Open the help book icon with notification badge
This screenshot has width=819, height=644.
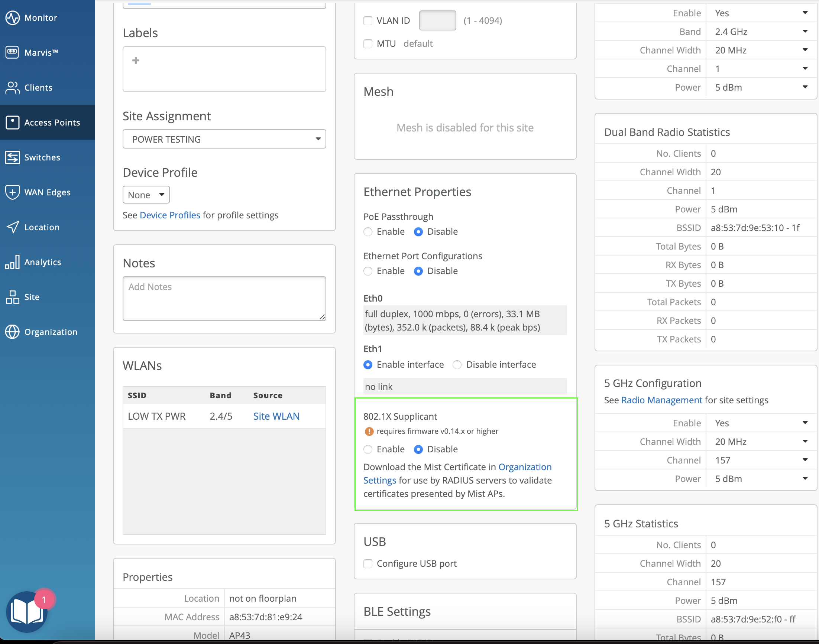(x=27, y=612)
